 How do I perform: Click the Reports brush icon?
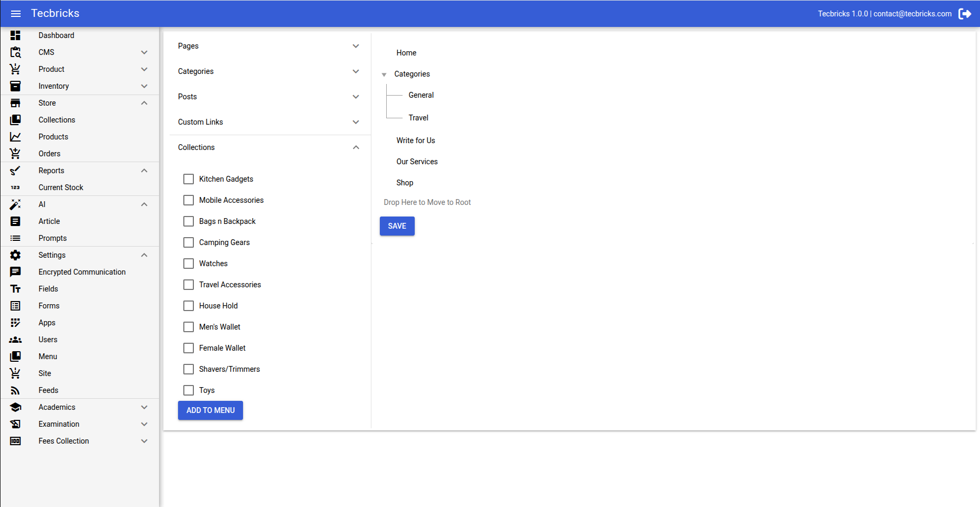pyautogui.click(x=15, y=171)
